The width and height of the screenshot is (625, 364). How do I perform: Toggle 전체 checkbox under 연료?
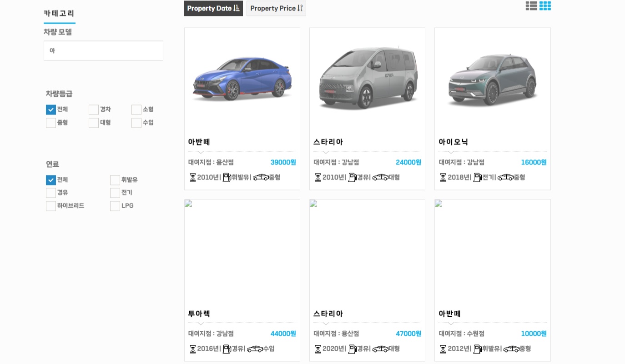click(x=51, y=180)
